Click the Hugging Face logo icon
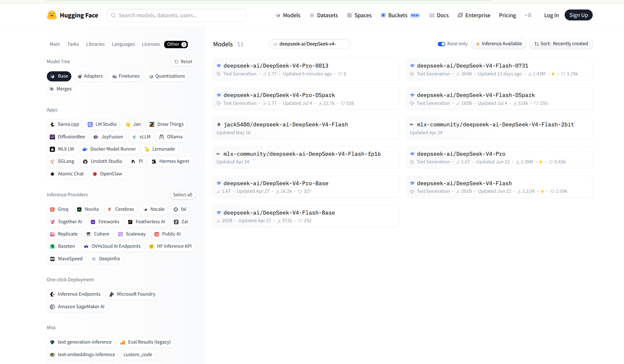Image resolution: width=624 pixels, height=364 pixels. (52, 15)
